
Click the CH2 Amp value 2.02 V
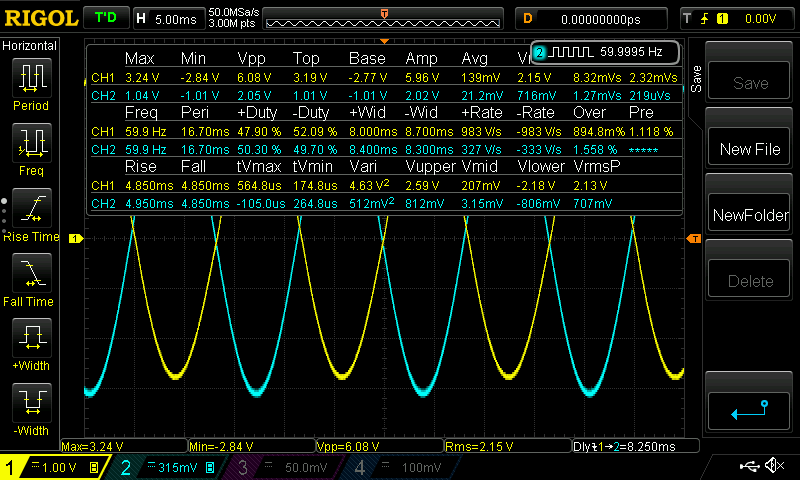click(x=422, y=95)
